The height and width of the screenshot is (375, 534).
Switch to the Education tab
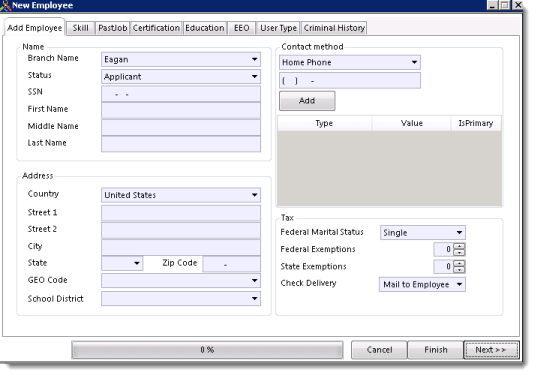point(205,28)
